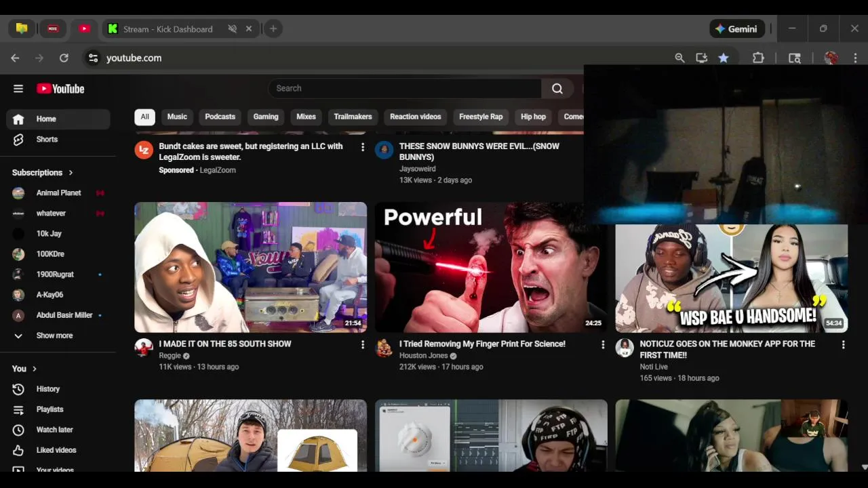Click the bookmark star icon

(724, 58)
